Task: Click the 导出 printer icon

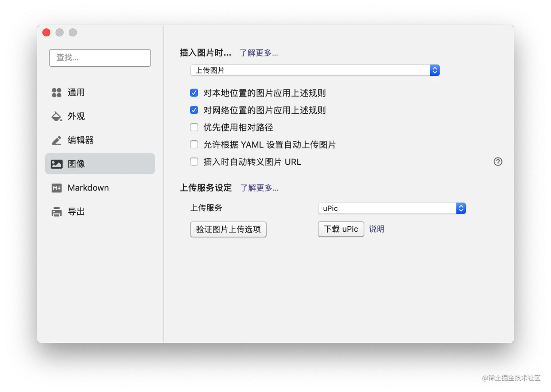Action: [x=56, y=212]
